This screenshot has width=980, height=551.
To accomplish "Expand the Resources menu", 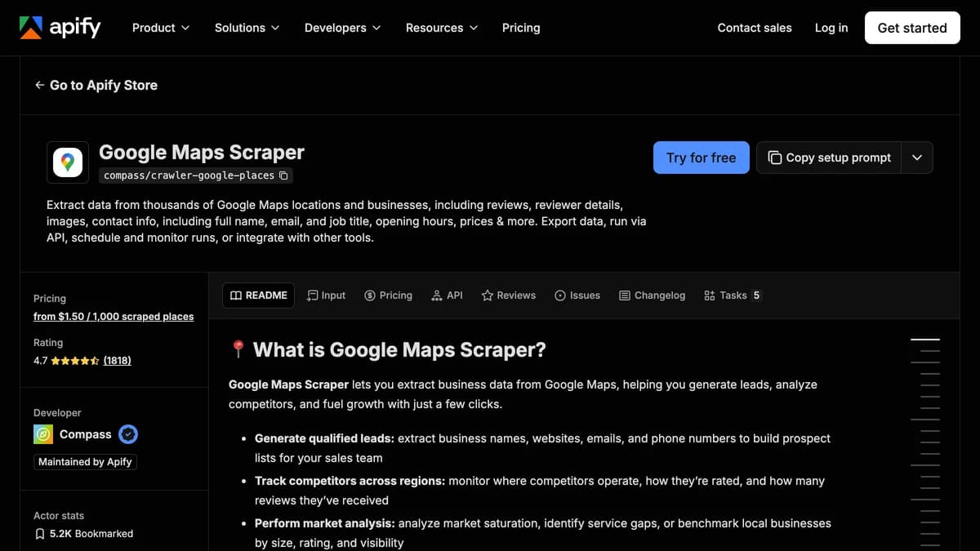I will click(442, 28).
